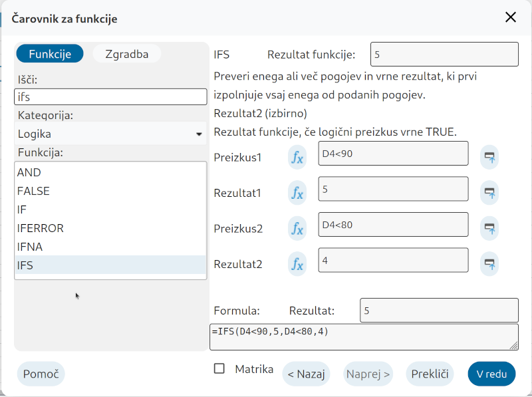
Task: Select IFERROR in the function list
Action: click(x=110, y=228)
